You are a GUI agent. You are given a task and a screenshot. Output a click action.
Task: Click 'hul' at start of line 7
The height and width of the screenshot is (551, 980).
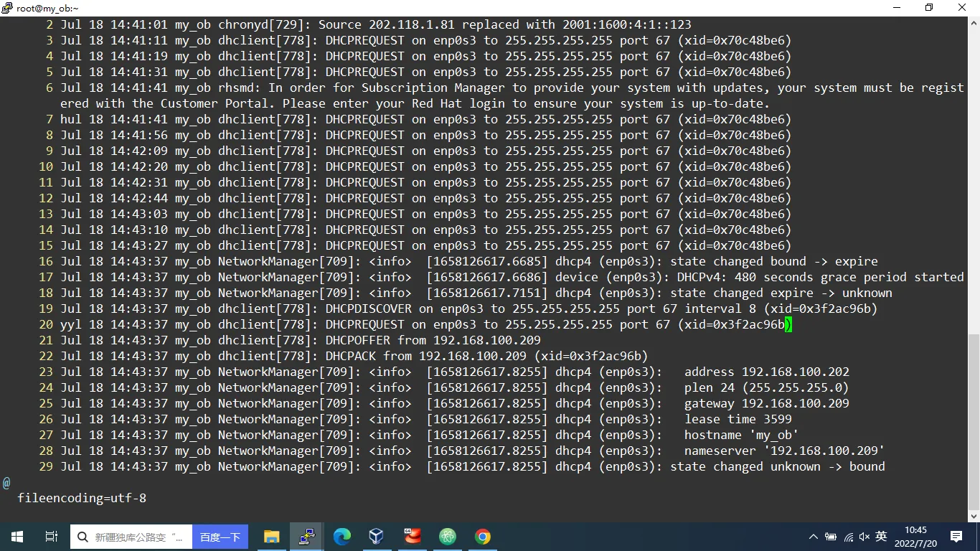[x=71, y=119]
